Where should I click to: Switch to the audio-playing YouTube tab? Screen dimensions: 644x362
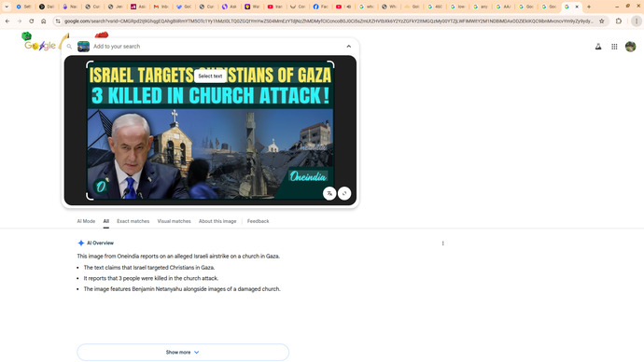(343, 7)
